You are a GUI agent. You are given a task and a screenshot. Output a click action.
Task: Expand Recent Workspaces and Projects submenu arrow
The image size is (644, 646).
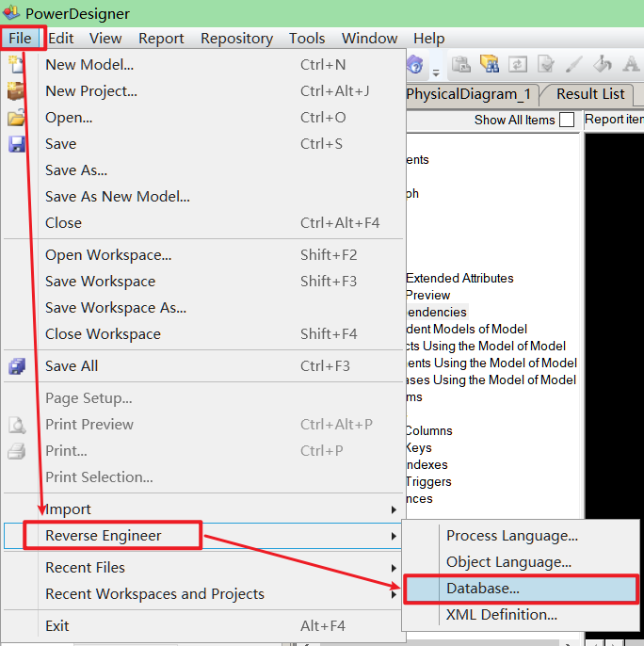[394, 594]
